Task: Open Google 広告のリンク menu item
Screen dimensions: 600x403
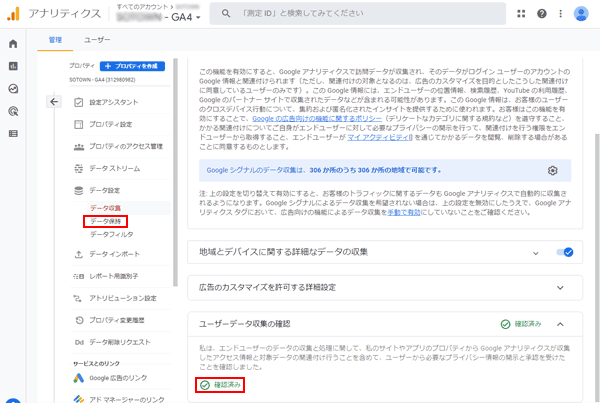Action: pos(118,378)
